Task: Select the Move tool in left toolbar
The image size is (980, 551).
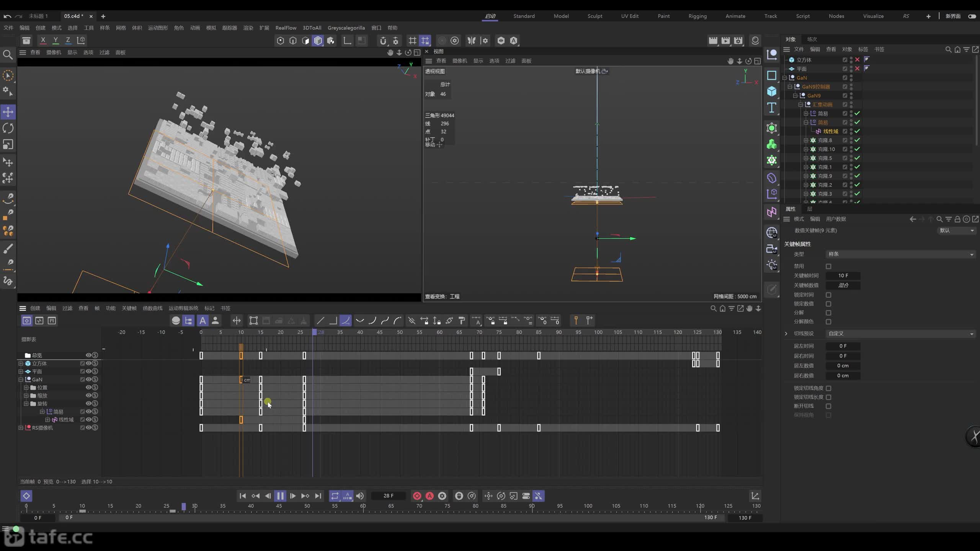Action: [8, 112]
